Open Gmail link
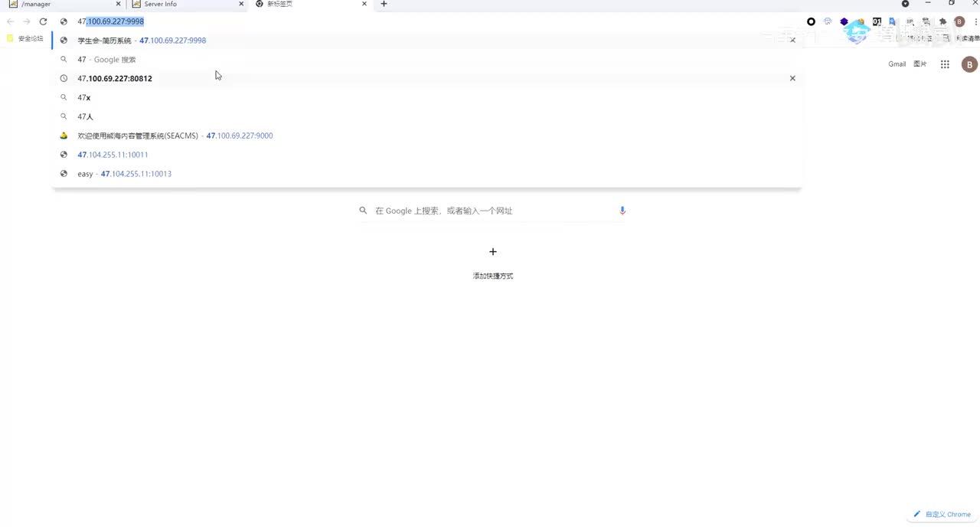 [x=897, y=64]
